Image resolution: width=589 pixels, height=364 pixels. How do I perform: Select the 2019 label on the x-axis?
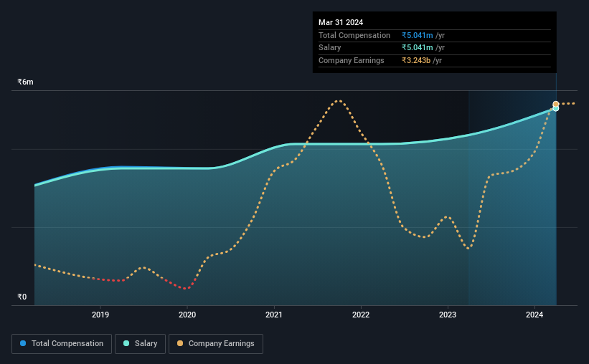[x=100, y=315]
